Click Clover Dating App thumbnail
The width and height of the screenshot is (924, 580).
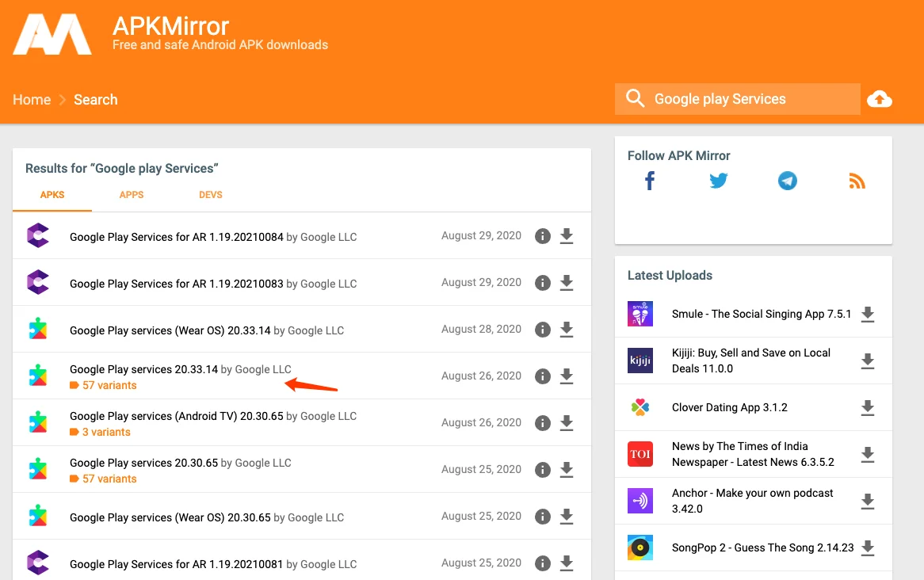640,407
